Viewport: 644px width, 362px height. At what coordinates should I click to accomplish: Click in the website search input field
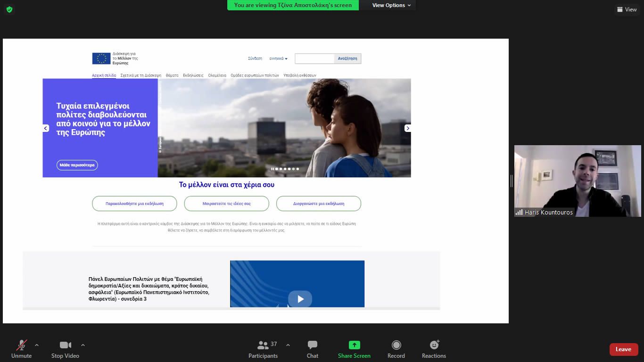tap(314, 58)
